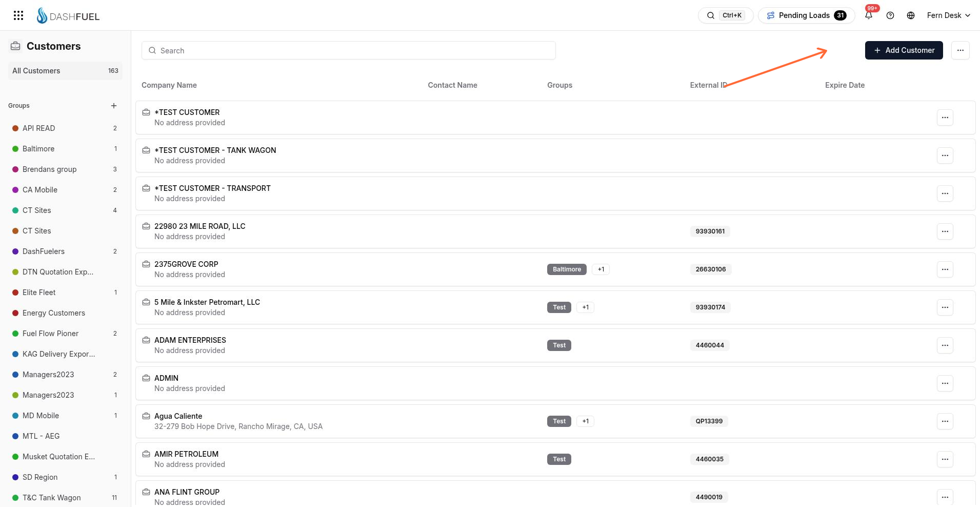This screenshot has height=507, width=980.
Task: Focus the customer Search field
Action: point(349,50)
